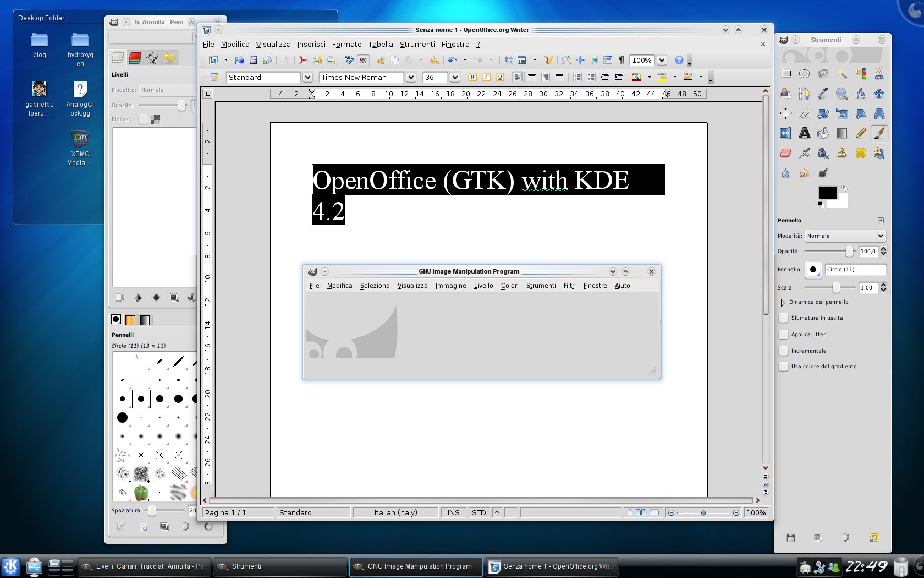The height and width of the screenshot is (578, 924).
Task: Pick the Blur water drop tool
Action: click(786, 173)
